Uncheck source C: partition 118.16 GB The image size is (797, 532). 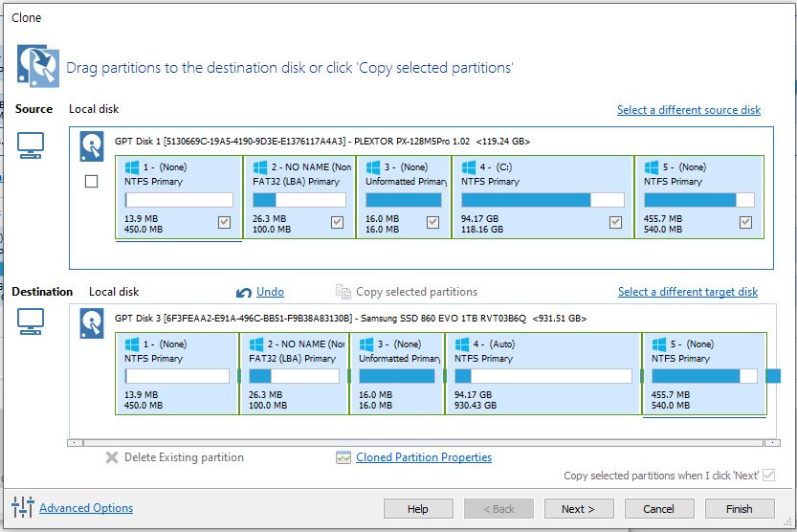coord(615,222)
